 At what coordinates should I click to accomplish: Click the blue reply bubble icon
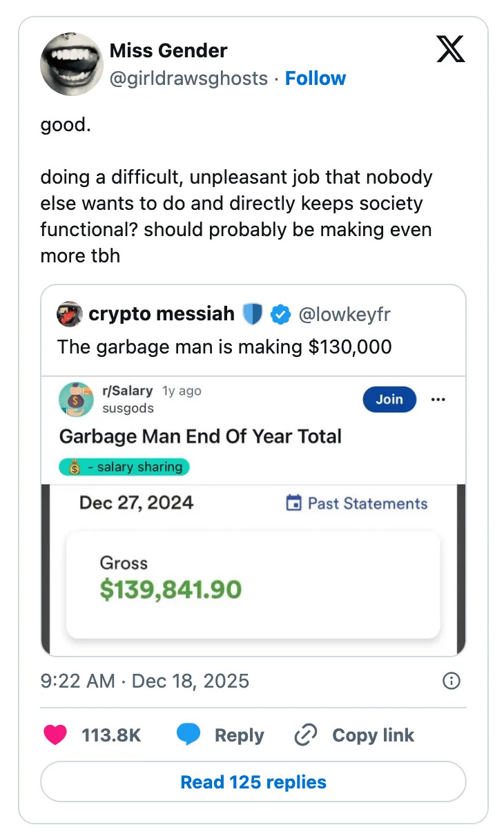point(188,735)
